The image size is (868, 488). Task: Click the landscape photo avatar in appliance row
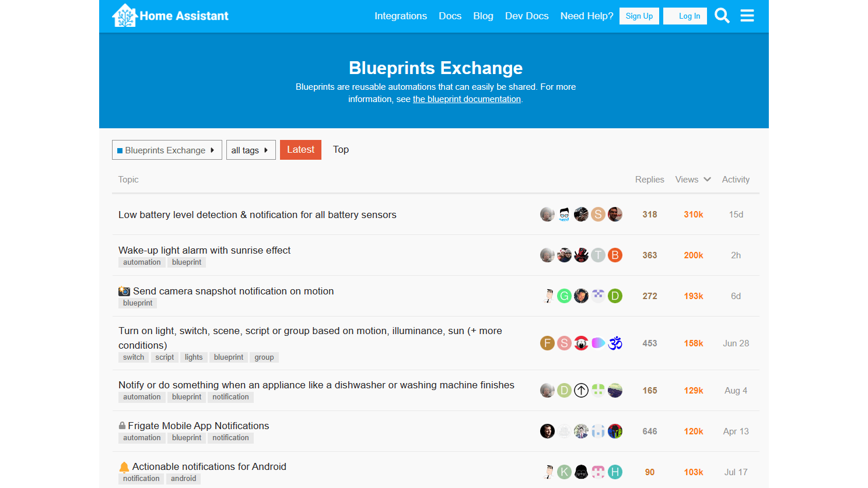pyautogui.click(x=615, y=391)
